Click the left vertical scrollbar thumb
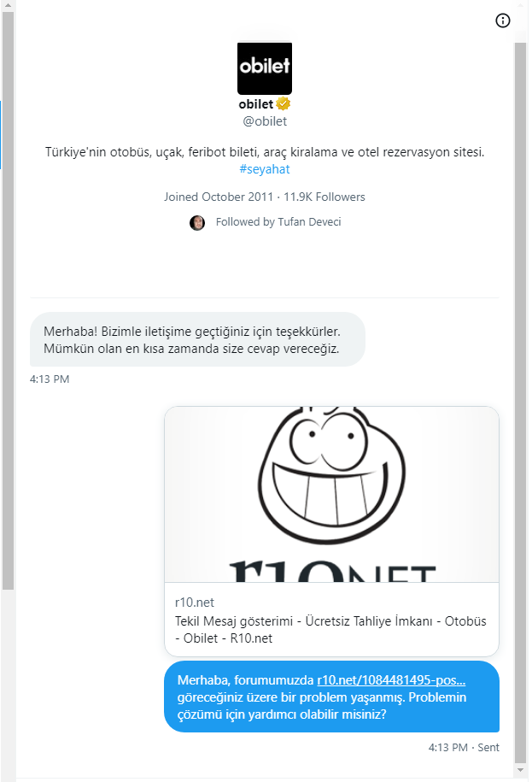532x782 pixels. point(8,301)
